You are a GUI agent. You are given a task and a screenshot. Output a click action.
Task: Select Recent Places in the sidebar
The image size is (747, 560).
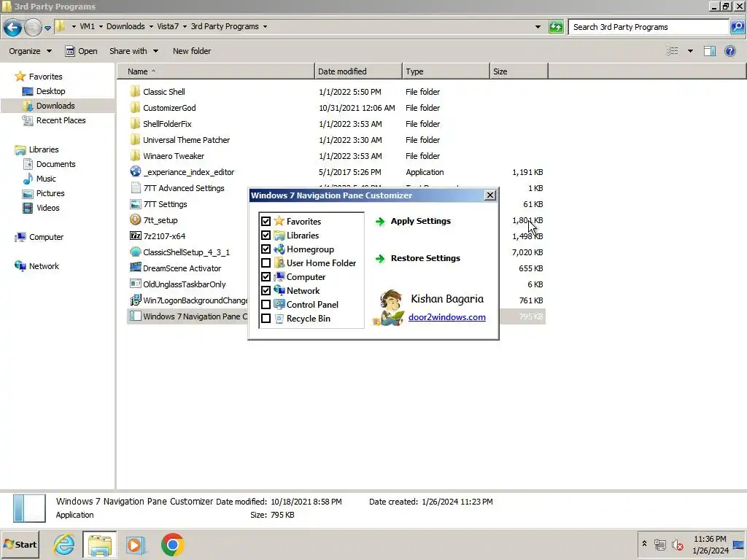[x=54, y=120]
